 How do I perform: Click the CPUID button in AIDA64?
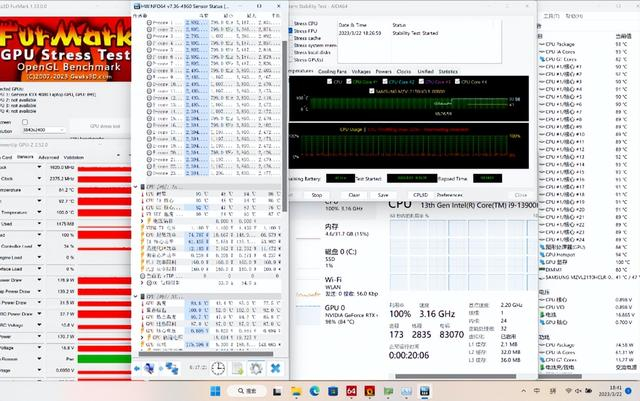420,195
